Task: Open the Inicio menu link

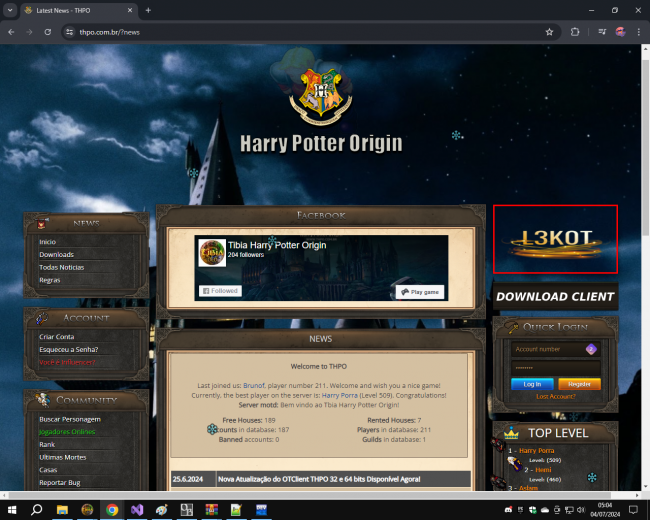Action: click(x=47, y=242)
